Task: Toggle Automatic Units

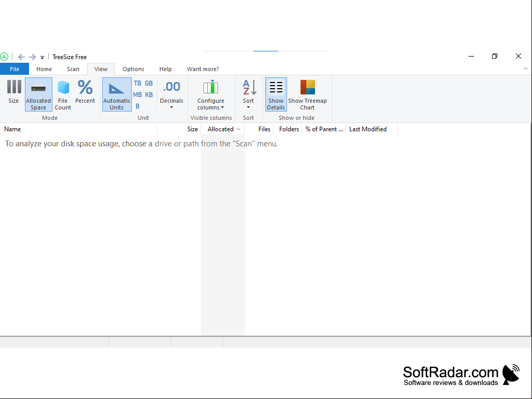Action: click(117, 94)
